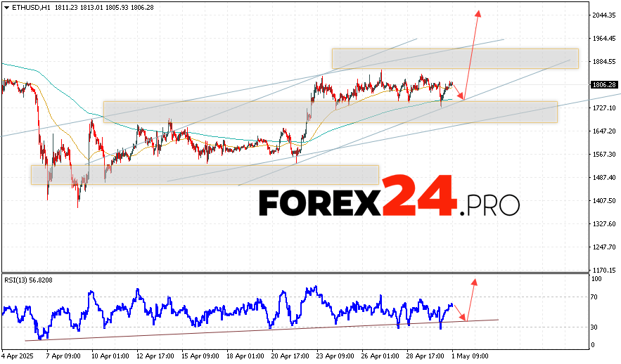Select the middle gray support zone rectangle

click(x=330, y=112)
